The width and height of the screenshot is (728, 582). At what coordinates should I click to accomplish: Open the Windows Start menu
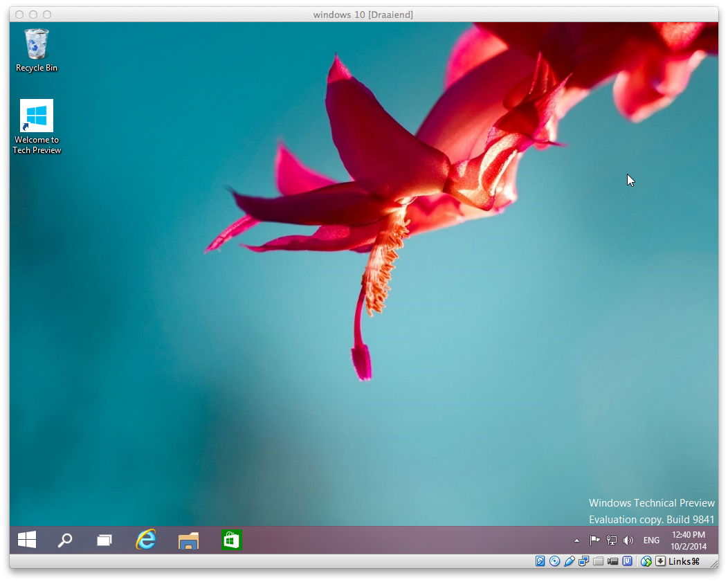(27, 540)
